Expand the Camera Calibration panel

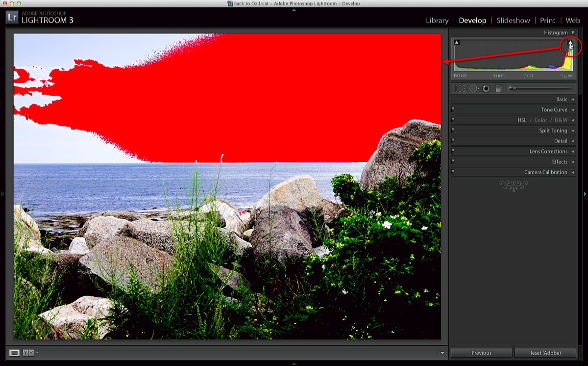[545, 172]
